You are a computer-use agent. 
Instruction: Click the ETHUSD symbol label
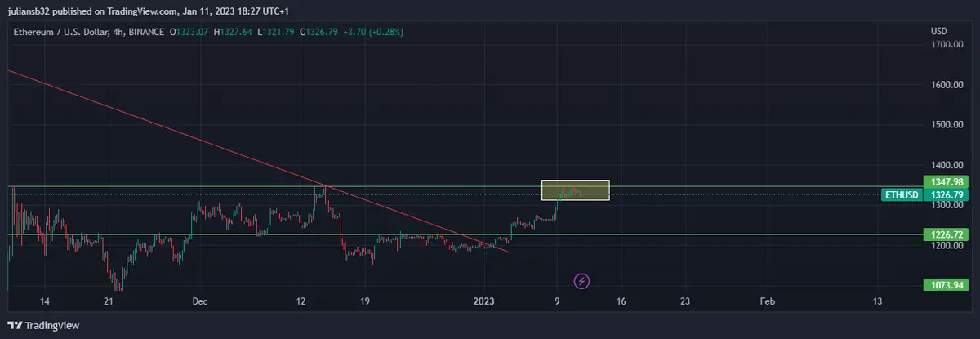pos(902,195)
